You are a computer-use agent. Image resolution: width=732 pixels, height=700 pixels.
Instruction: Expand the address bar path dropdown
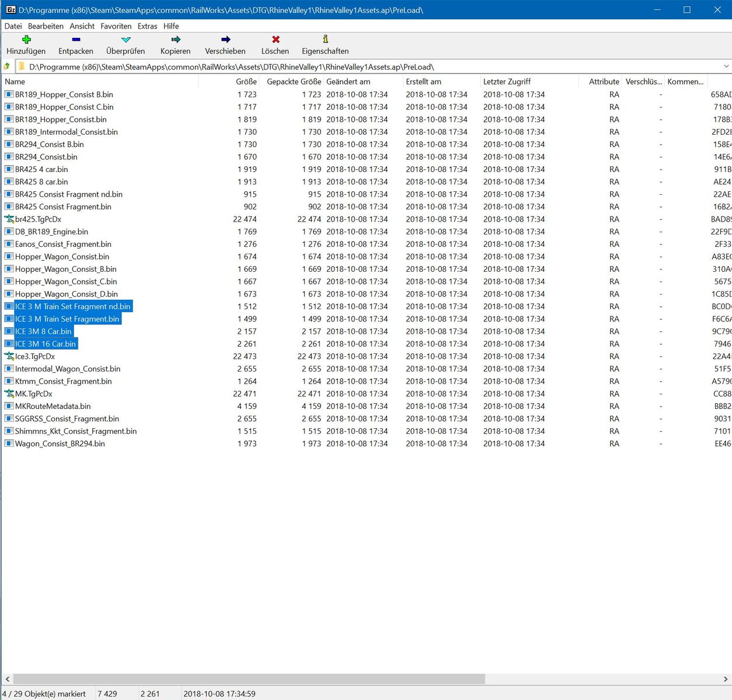point(726,66)
